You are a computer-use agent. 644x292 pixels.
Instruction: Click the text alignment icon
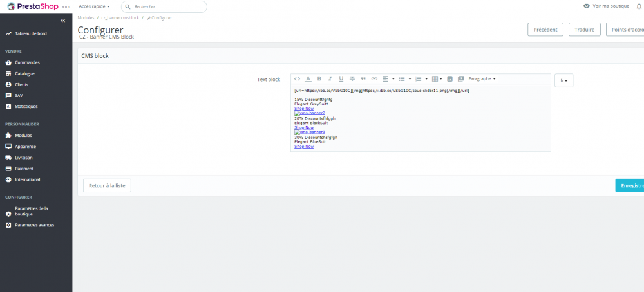(385, 78)
